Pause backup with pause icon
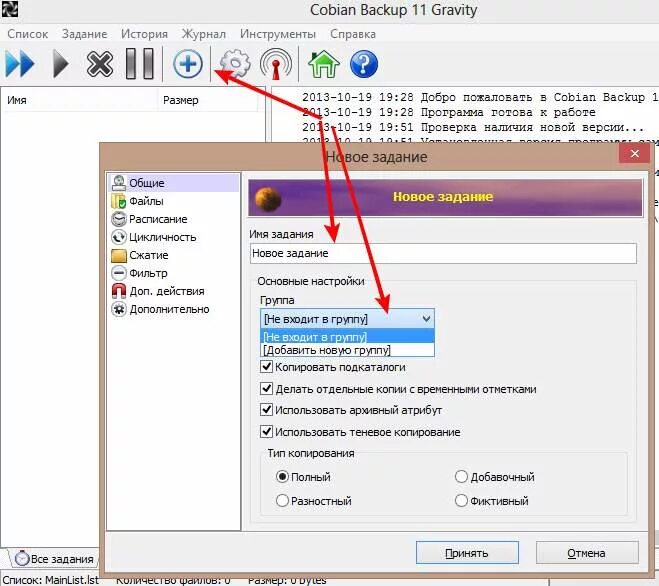 [x=140, y=64]
